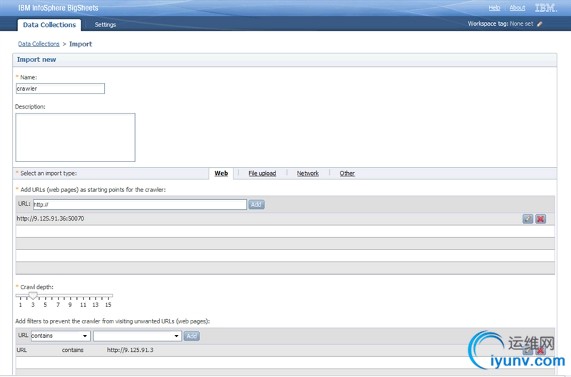Set crawl depth to 15 on slider

click(108, 305)
